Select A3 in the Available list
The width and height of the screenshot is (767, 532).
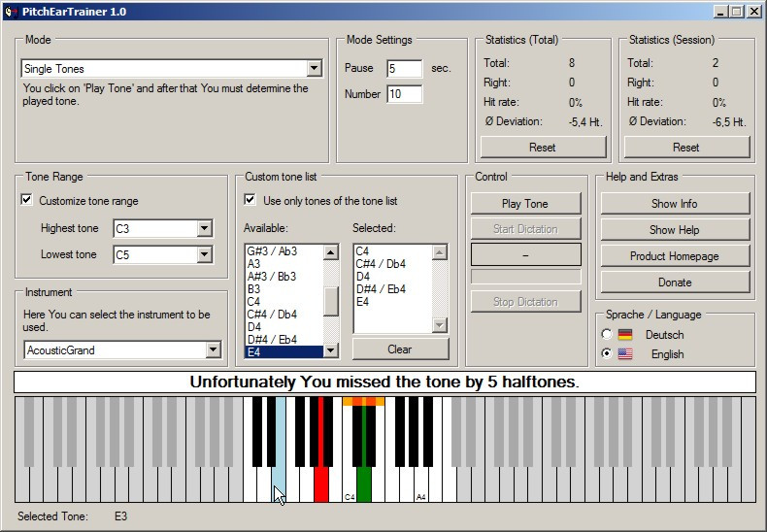coord(283,263)
